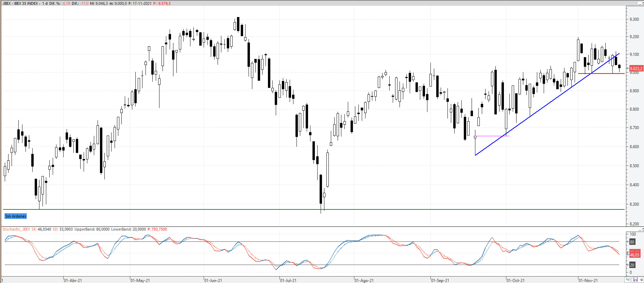Select the blue ascending trendline
The width and height of the screenshot is (644, 283).
547,104
